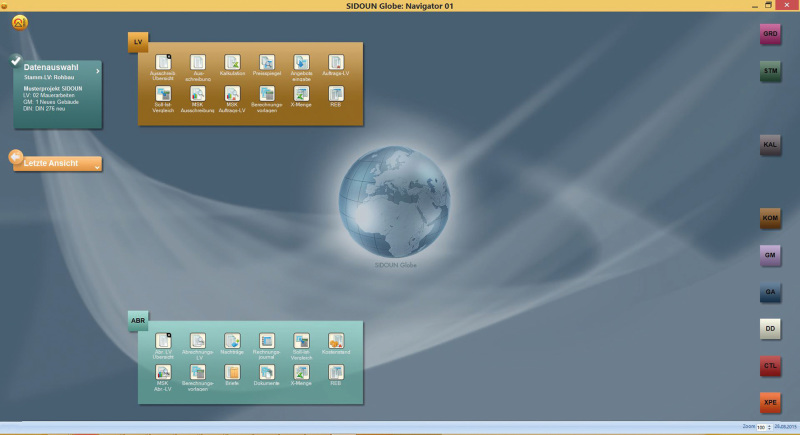Click the checkmark badge on Datenauswahl
The height and width of the screenshot is (435, 800).
(x=16, y=61)
